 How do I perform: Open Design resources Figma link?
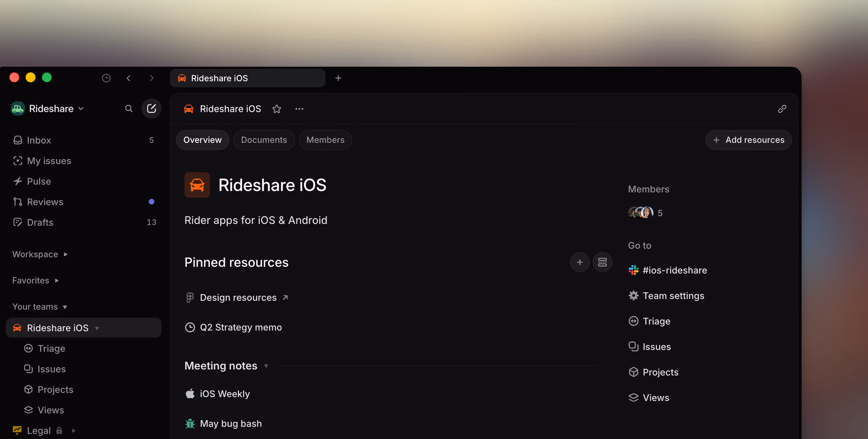(x=237, y=297)
